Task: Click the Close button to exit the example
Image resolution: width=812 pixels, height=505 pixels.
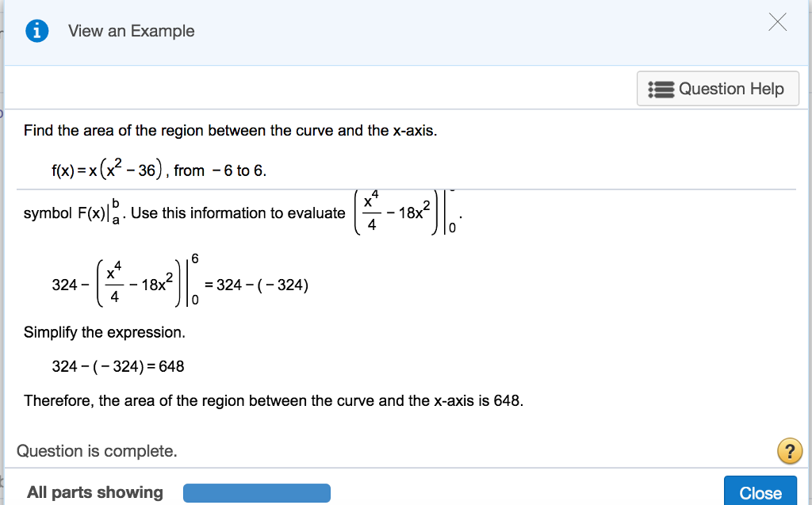Action: point(760,492)
